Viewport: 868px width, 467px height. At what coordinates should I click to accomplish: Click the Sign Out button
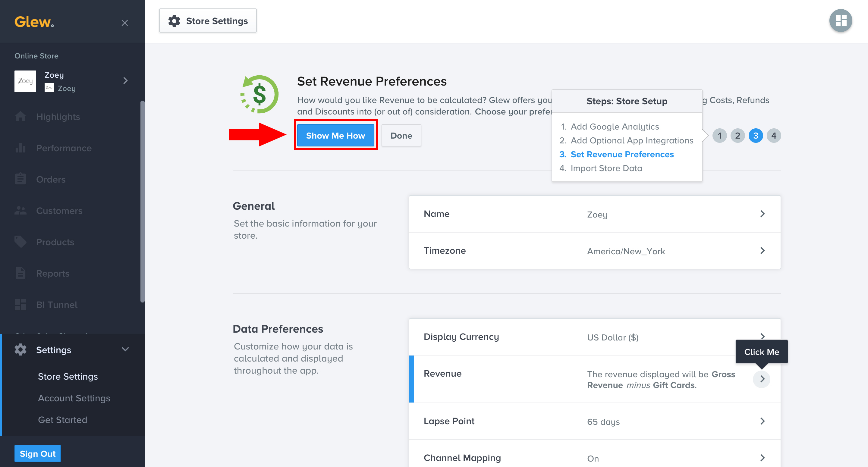[37, 453]
